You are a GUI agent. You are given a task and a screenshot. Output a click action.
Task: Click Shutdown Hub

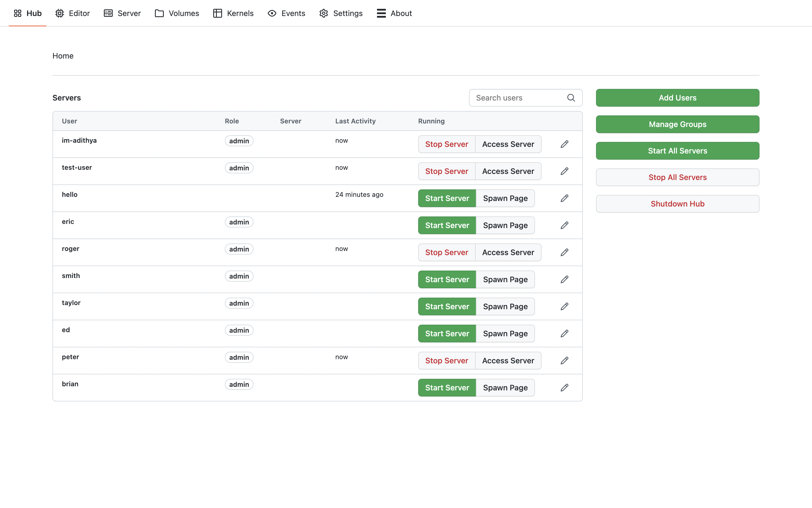click(677, 203)
